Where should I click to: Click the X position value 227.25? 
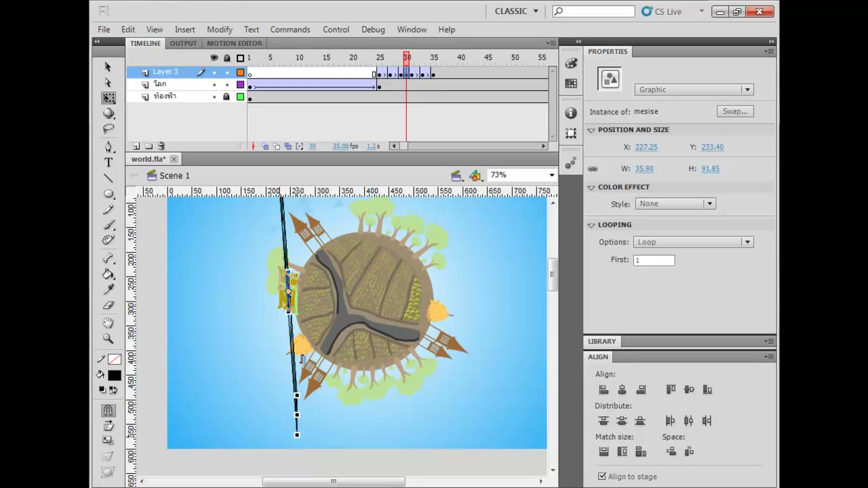(646, 147)
